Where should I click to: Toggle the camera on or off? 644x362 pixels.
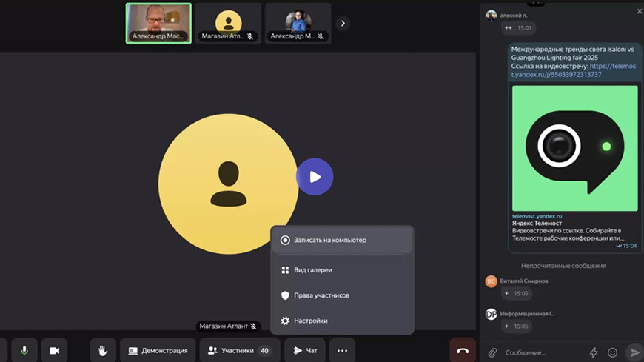click(54, 350)
